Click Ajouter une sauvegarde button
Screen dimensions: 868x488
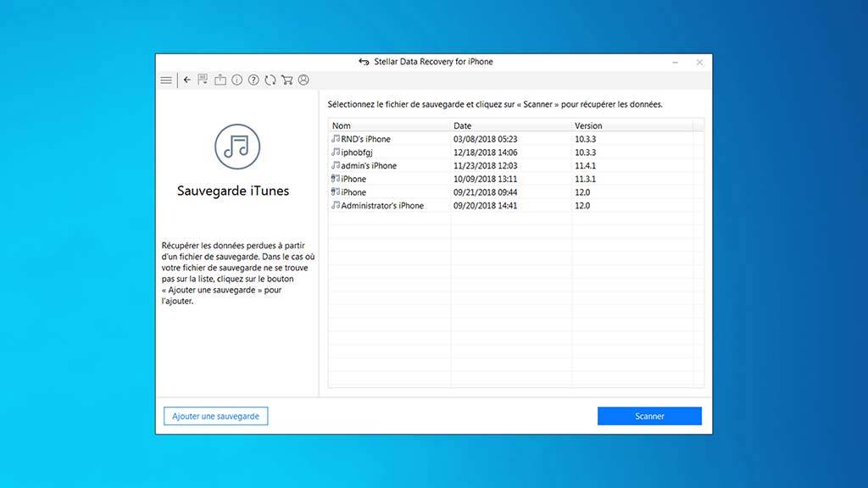click(215, 416)
